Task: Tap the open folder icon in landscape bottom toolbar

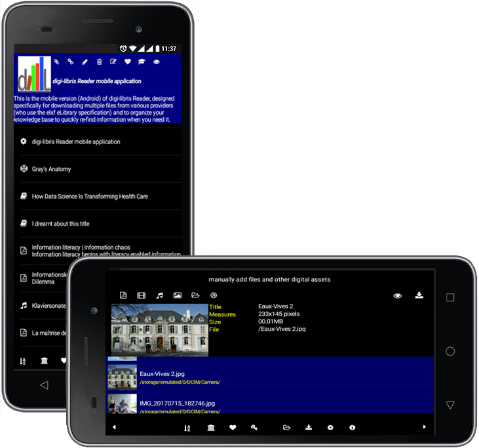Action: click(x=286, y=428)
